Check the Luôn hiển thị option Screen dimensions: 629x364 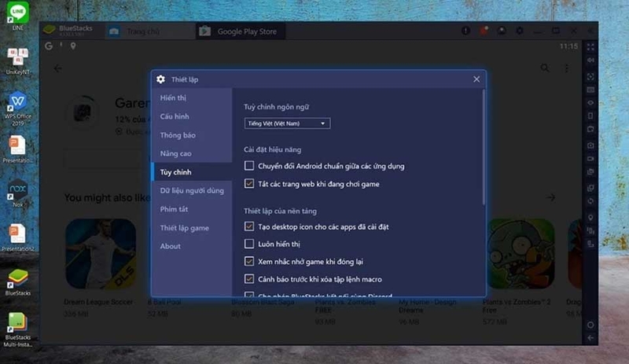coord(249,244)
